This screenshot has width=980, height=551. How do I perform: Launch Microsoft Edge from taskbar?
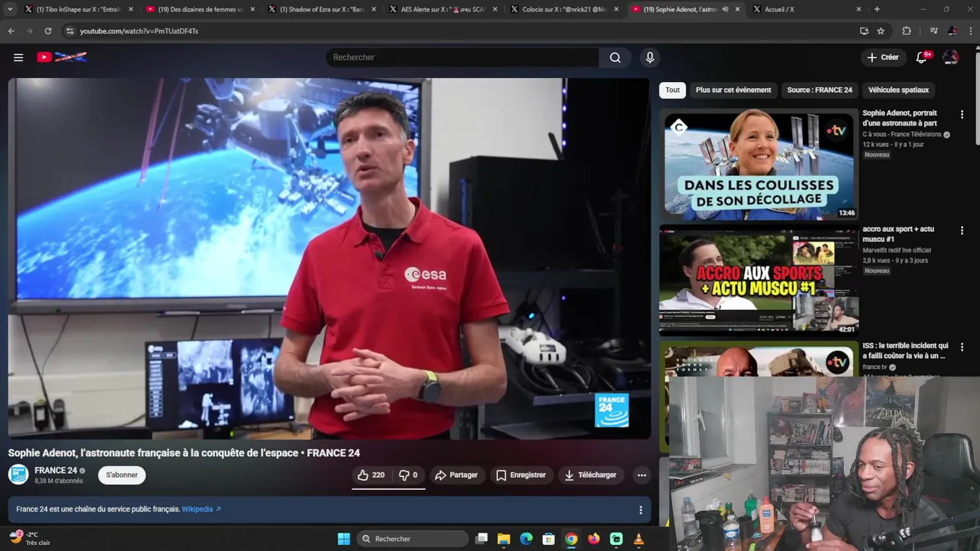pos(526,539)
